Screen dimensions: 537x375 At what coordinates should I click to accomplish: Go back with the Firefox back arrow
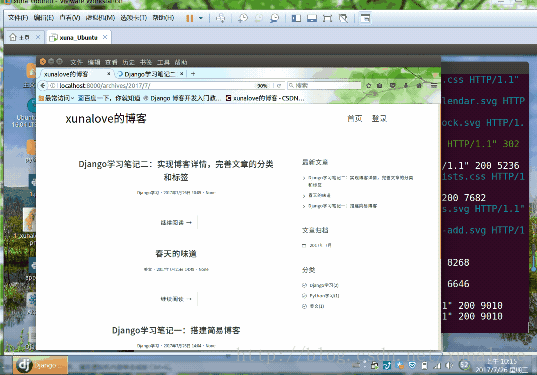[42, 85]
